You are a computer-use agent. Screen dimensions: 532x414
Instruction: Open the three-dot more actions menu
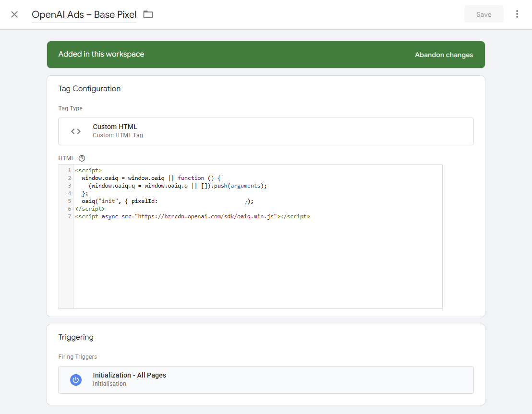pyautogui.click(x=517, y=14)
